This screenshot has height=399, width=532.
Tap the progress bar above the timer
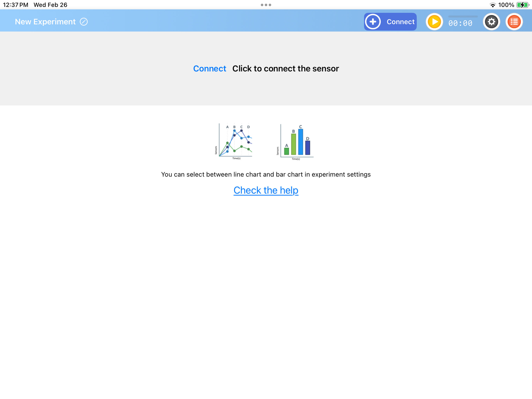[x=463, y=16]
